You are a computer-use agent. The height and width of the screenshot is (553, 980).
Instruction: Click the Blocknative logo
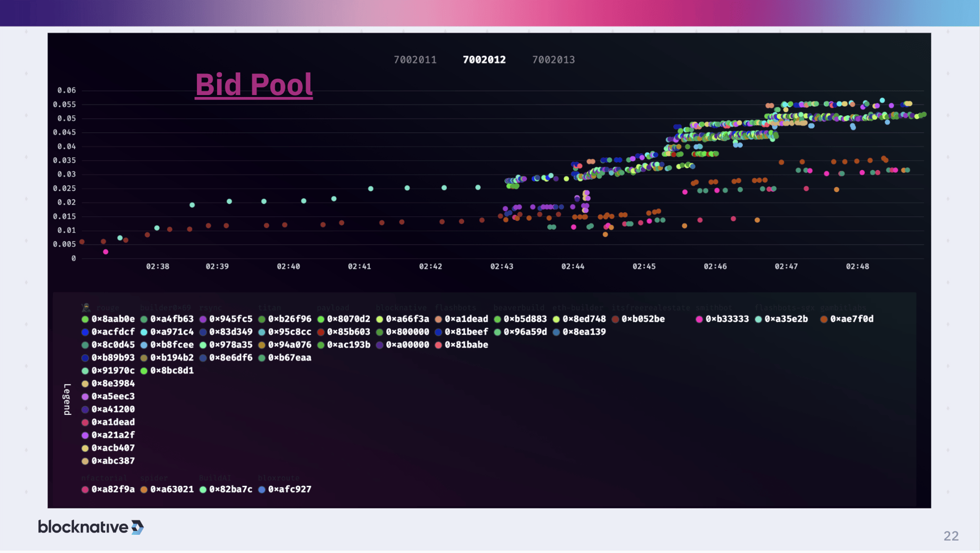pos(91,527)
